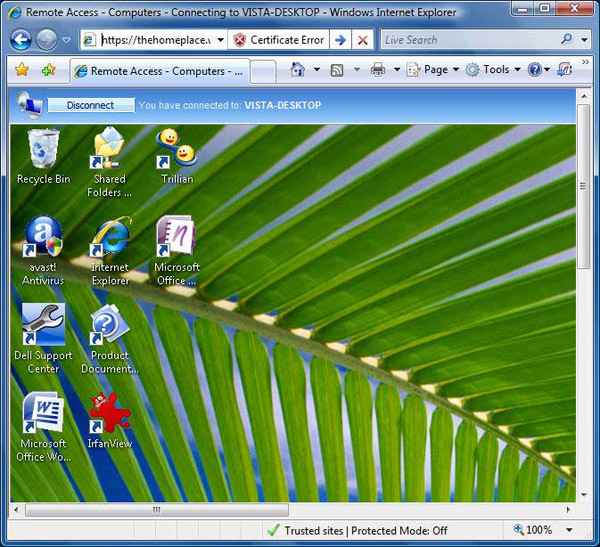600x547 pixels.
Task: Click in the address bar URL field
Action: coord(156,40)
